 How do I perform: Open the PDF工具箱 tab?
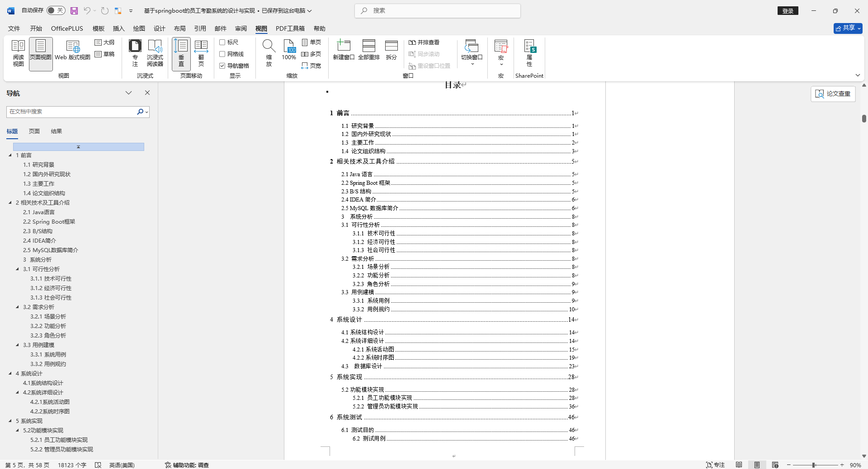[290, 28]
